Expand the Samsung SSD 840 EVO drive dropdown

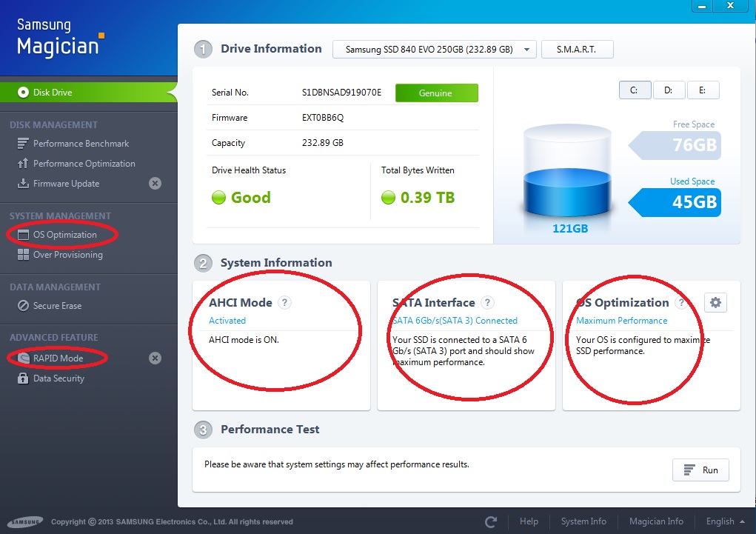(x=434, y=50)
